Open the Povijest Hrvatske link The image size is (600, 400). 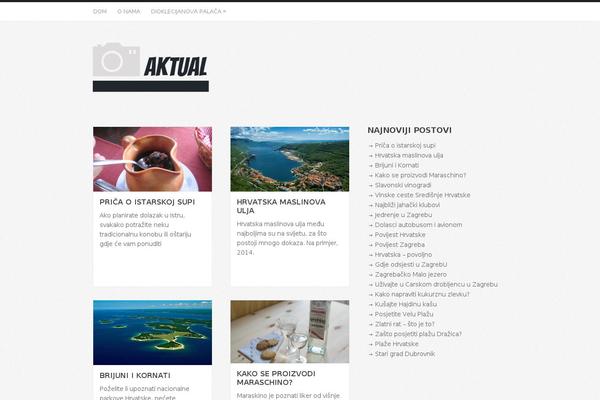(400, 235)
